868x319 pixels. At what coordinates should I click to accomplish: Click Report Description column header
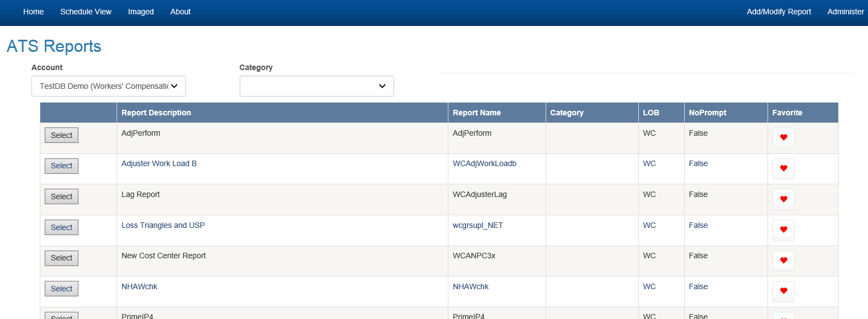coord(156,113)
